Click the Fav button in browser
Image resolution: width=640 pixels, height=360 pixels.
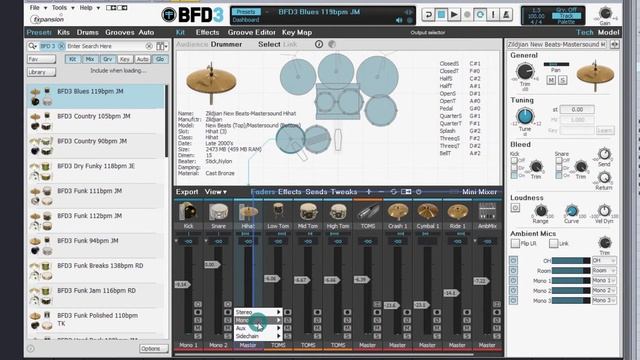[x=41, y=59]
